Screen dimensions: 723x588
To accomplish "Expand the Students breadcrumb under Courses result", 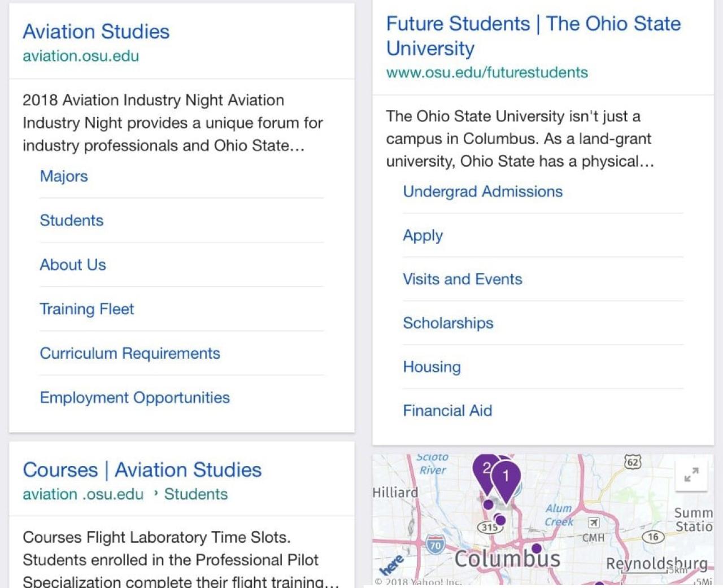I will 195,494.
